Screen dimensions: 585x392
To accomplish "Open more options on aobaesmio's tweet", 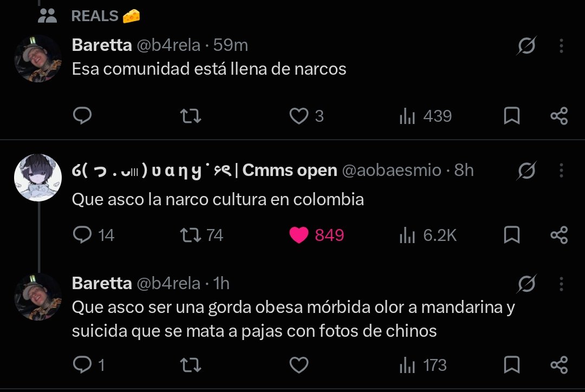I will 561,171.
